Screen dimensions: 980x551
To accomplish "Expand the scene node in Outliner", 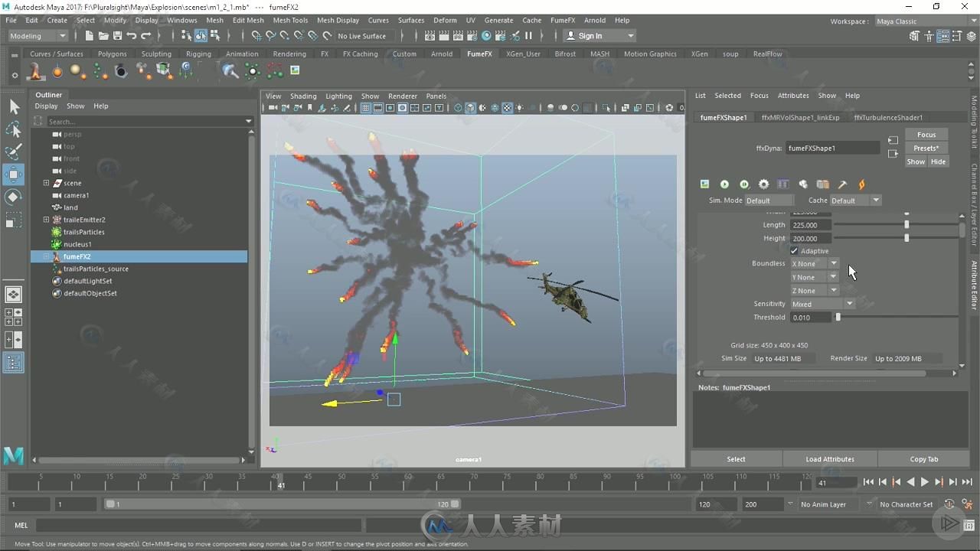I will click(46, 183).
